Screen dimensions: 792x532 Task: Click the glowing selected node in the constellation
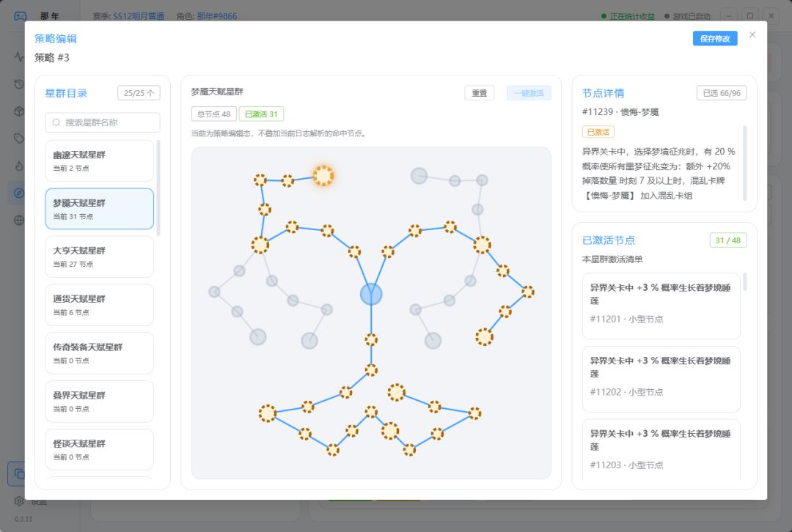(323, 176)
